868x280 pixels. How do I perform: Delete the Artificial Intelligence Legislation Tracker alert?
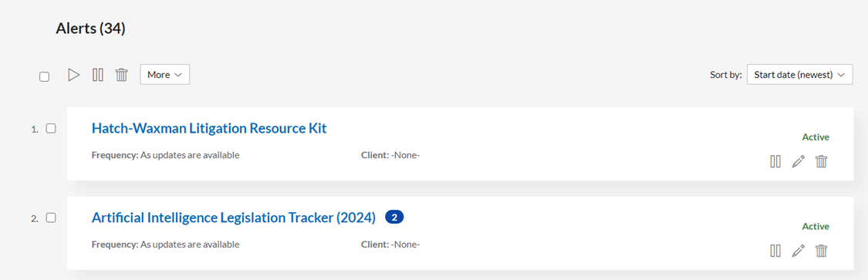click(822, 251)
